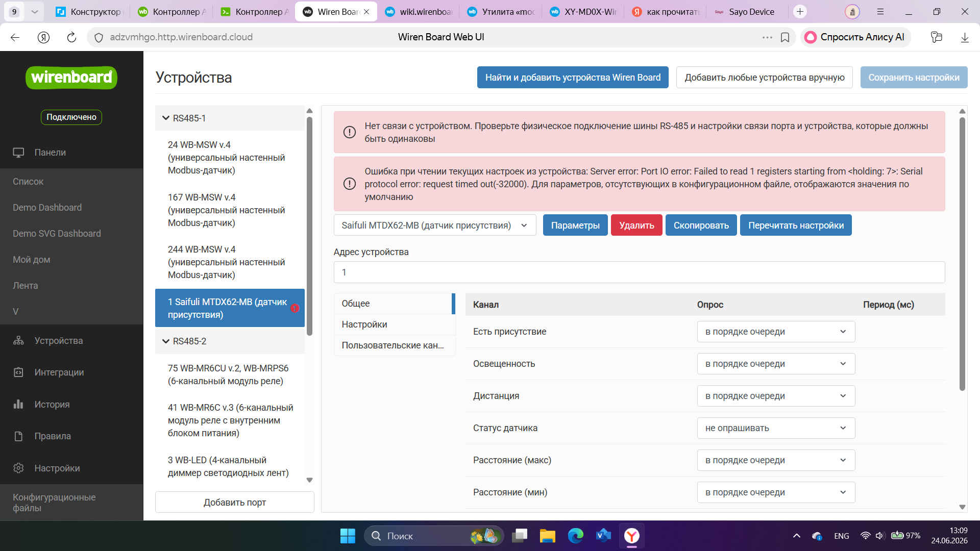Screen dimensions: 980x551
Task: Select device 24 WB-MSW v.4
Action: (230, 158)
